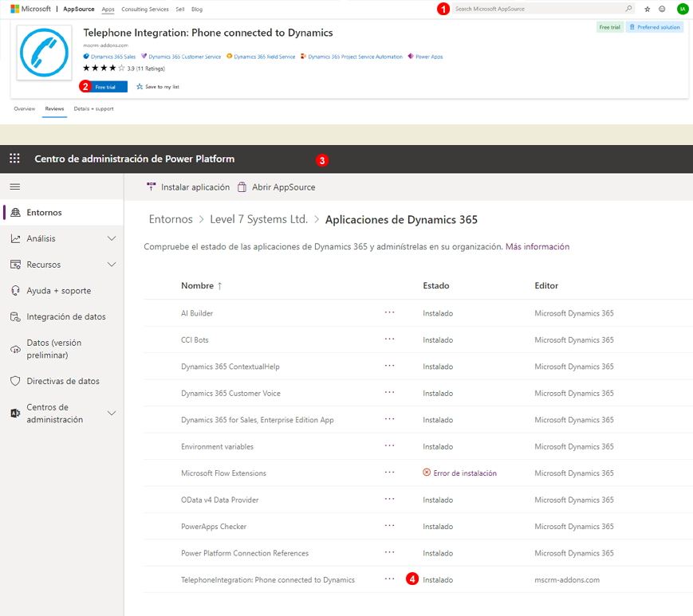Screen dimensions: 693x616
Task: Open more options for AI Builder
Action: click(389, 312)
